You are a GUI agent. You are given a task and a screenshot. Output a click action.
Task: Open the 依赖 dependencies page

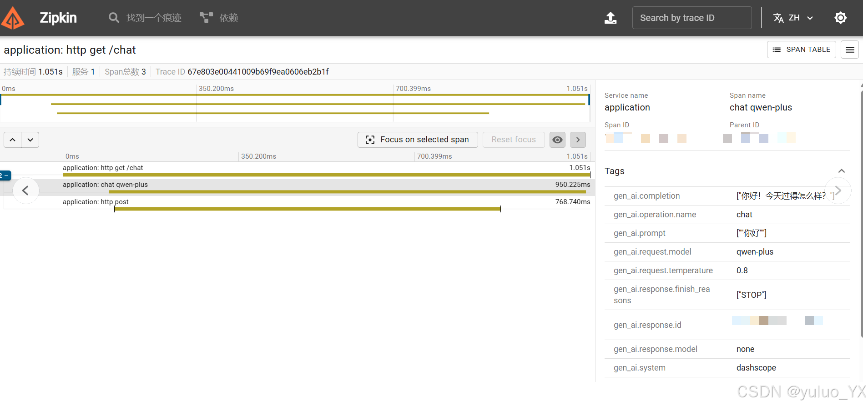coord(219,18)
